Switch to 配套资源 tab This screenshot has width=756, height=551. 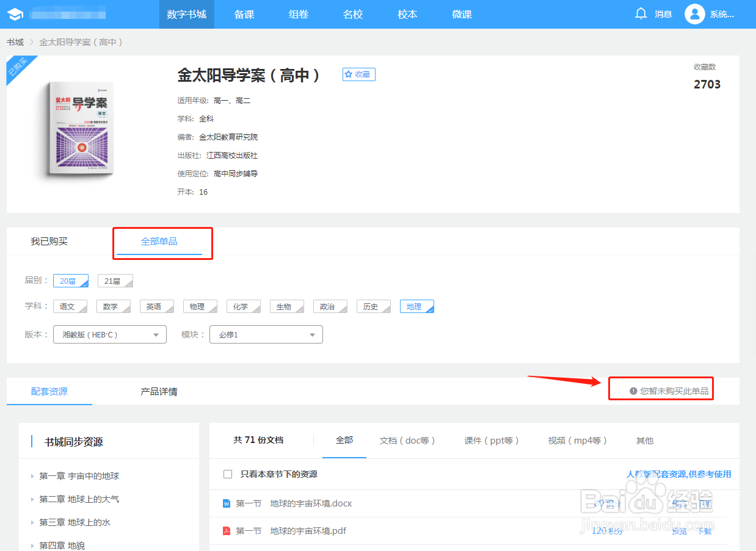tap(49, 391)
